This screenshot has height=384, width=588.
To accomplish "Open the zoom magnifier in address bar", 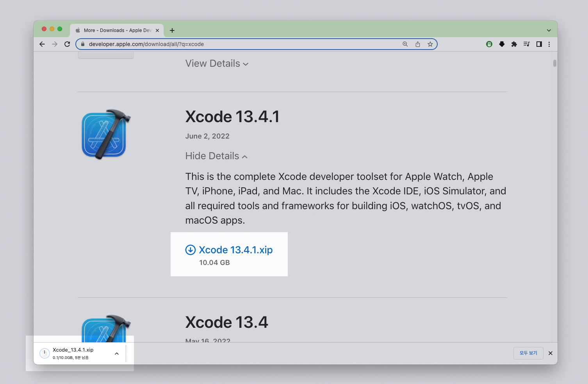I will pos(405,44).
